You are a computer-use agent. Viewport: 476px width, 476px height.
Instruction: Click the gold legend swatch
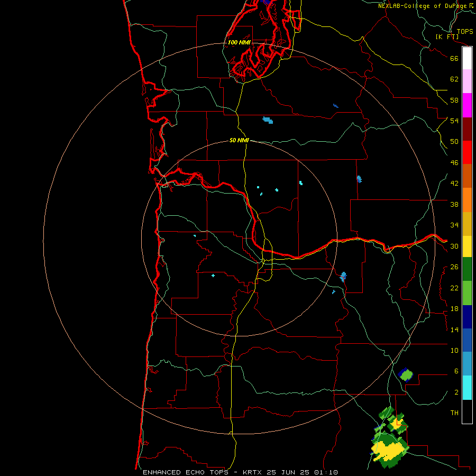[467, 224]
